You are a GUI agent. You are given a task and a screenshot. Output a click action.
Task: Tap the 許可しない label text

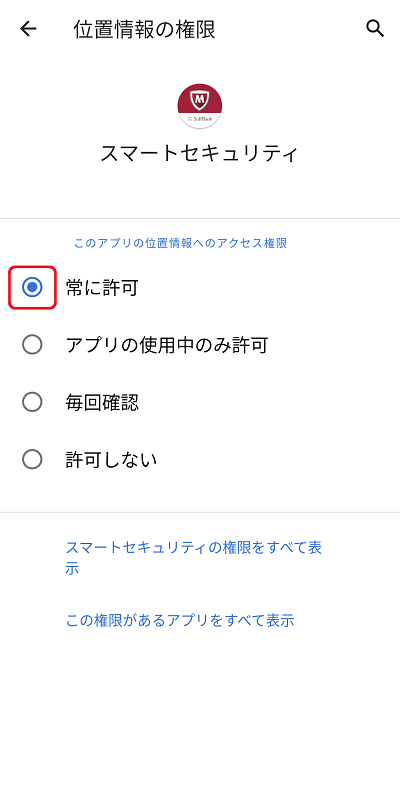tap(111, 461)
